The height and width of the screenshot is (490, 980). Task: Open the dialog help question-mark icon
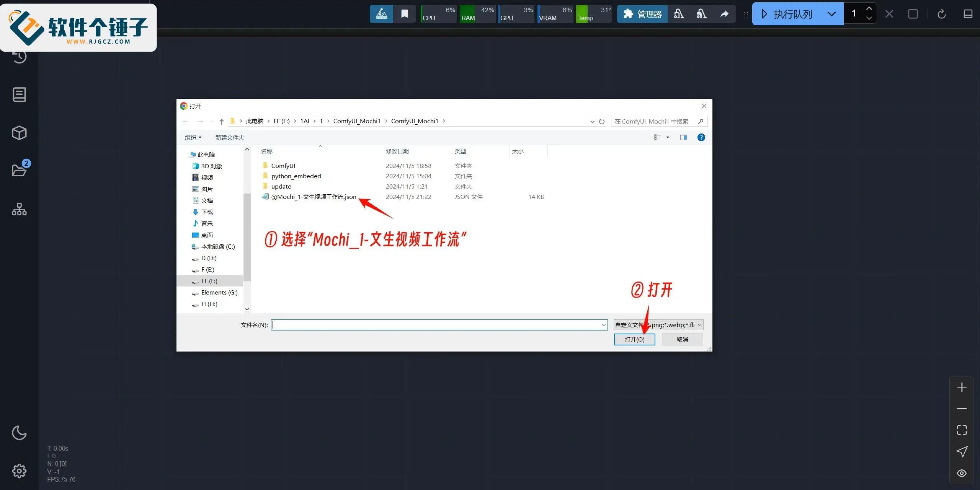[x=701, y=138]
